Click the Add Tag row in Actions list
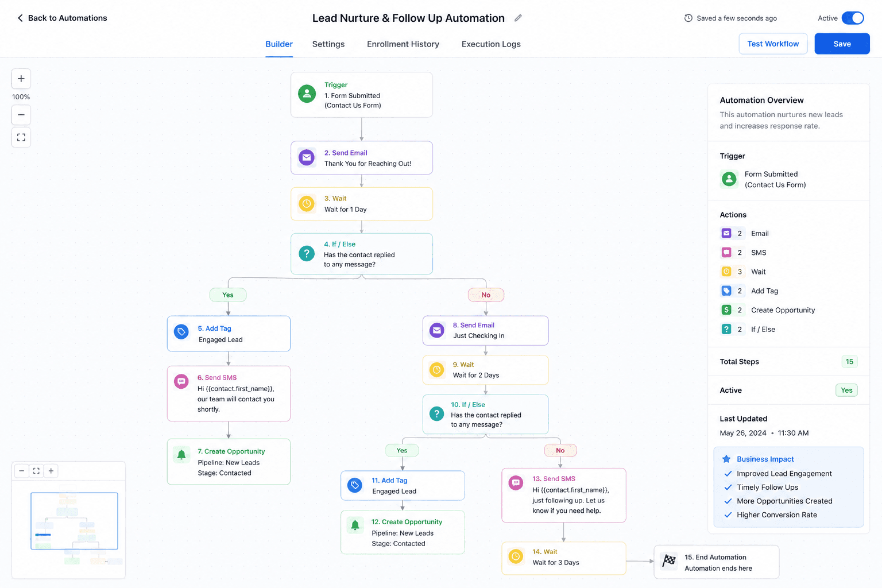 [x=788, y=291]
